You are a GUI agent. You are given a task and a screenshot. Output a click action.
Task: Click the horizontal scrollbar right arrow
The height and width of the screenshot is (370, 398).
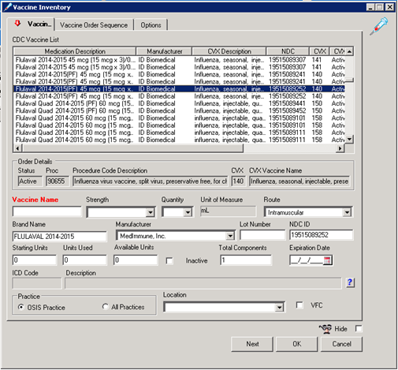(x=340, y=148)
